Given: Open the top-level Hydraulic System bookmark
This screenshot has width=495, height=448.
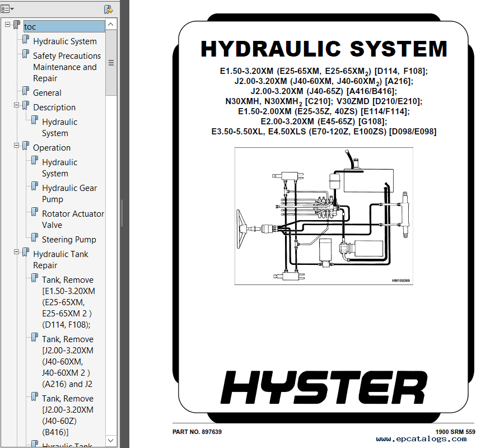Looking at the screenshot, I should click(x=65, y=41).
